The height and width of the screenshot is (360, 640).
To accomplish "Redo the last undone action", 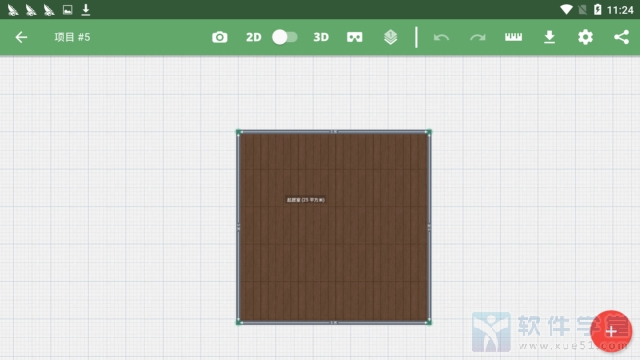I will tap(478, 38).
